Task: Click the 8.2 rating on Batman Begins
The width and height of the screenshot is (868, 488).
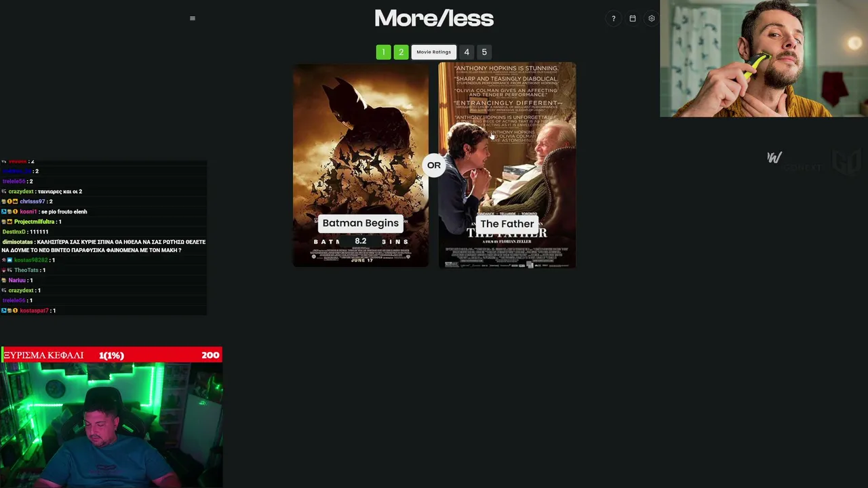Action: tap(361, 241)
